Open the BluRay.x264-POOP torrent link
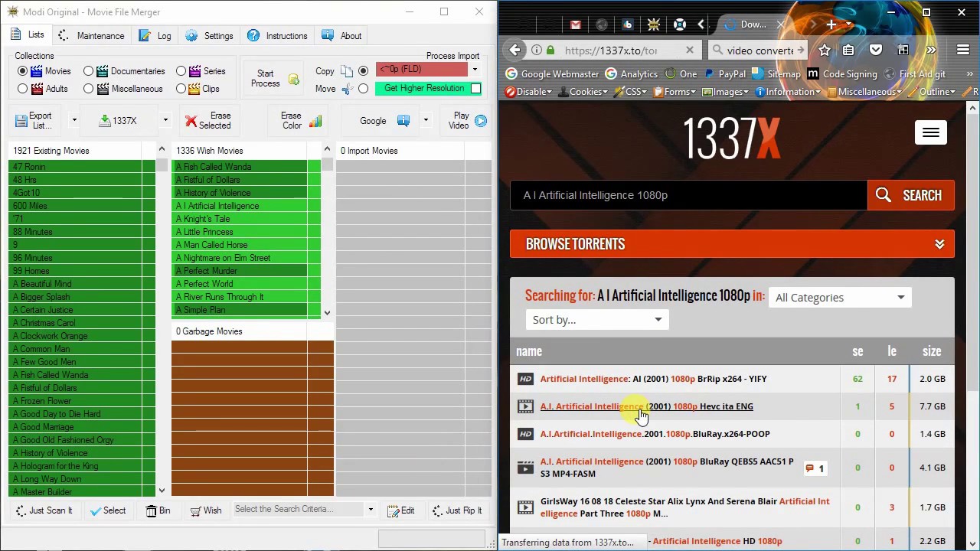 point(655,434)
